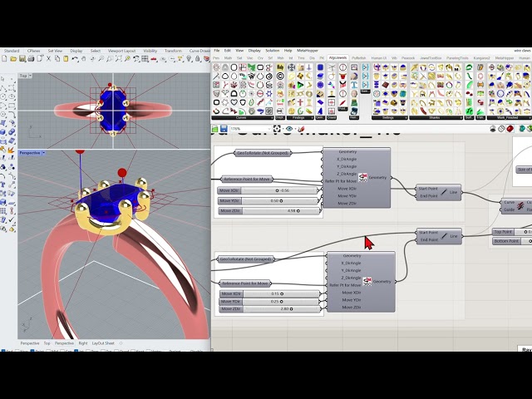This screenshot has width=532, height=399.
Task: Click the Top Point slider label
Action: [x=503, y=232]
